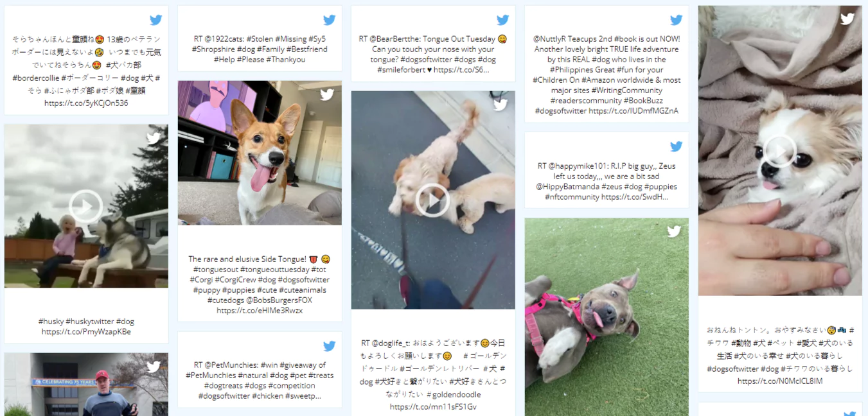Viewport: 868px width, 416px height.
Task: Click Twitter icon on 1922cats stolen dog tweet
Action: point(329,20)
